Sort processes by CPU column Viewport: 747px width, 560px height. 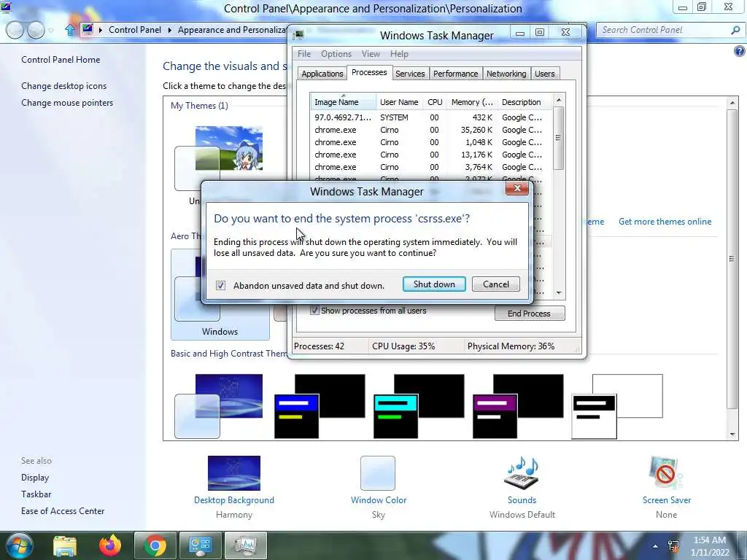click(435, 102)
